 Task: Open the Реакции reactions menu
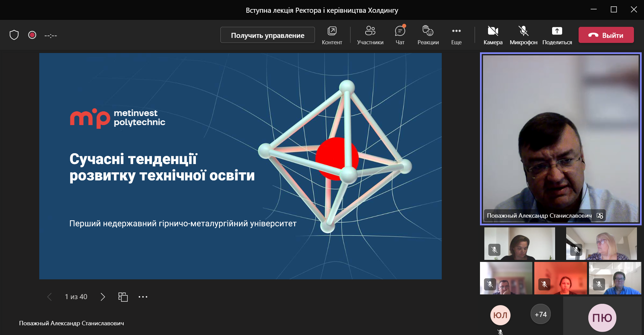pos(428,35)
